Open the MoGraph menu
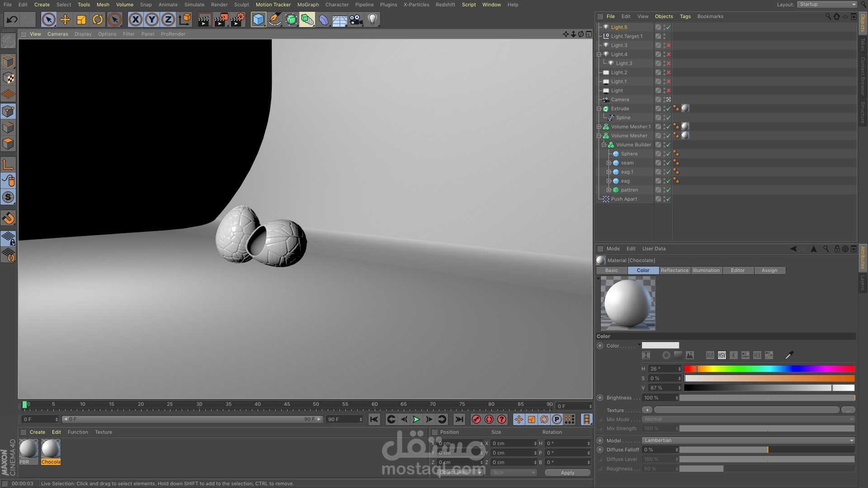This screenshot has width=868, height=488. pos(308,5)
